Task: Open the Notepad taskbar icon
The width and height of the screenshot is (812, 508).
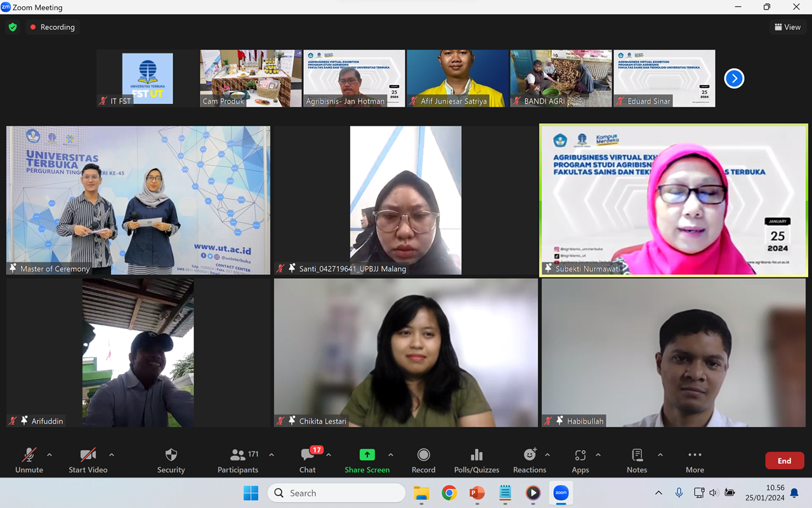Action: point(505,493)
